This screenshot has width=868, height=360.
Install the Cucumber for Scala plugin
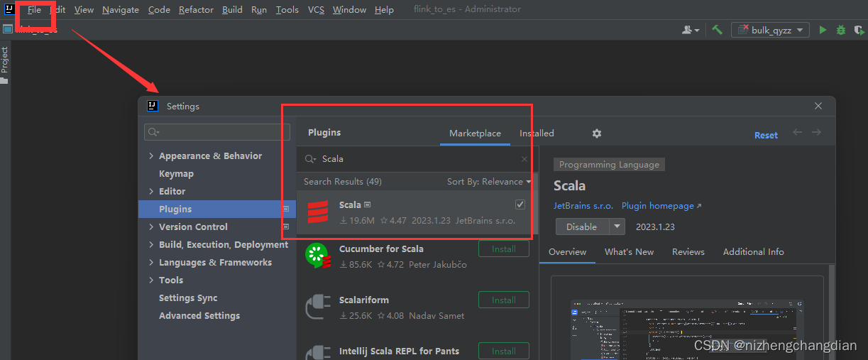(x=504, y=249)
